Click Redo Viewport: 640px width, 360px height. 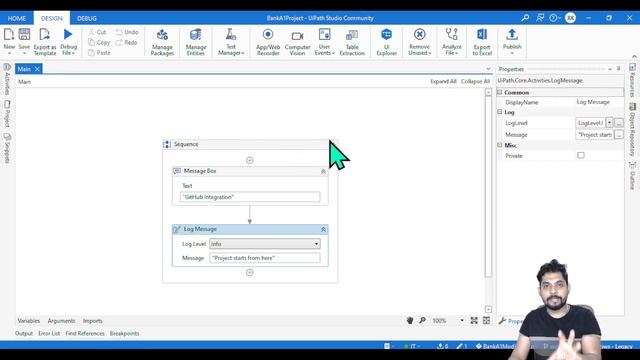pyautogui.click(x=127, y=42)
